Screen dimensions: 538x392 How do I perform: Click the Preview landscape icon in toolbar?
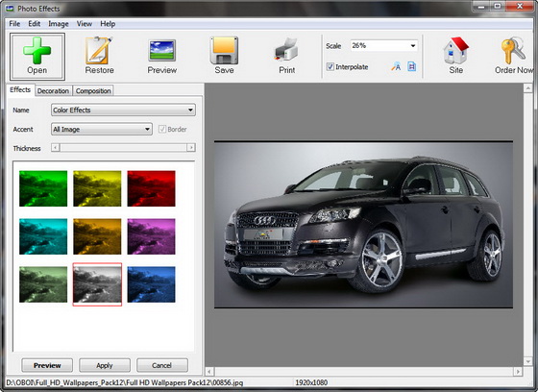(162, 51)
